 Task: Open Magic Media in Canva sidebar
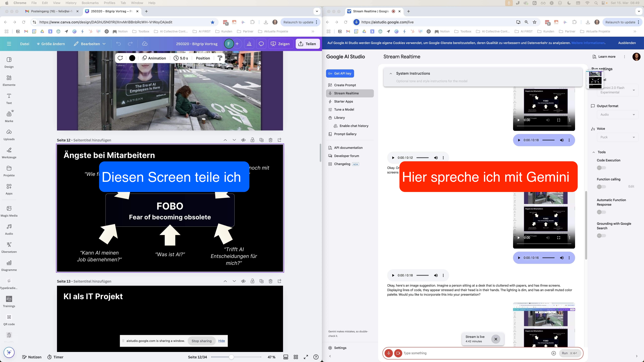pos(9,211)
